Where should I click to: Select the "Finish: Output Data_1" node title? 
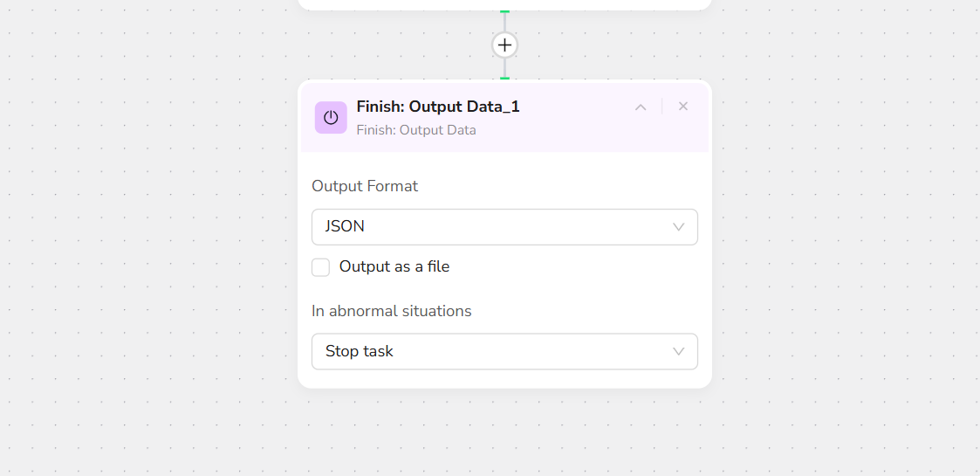pos(438,107)
